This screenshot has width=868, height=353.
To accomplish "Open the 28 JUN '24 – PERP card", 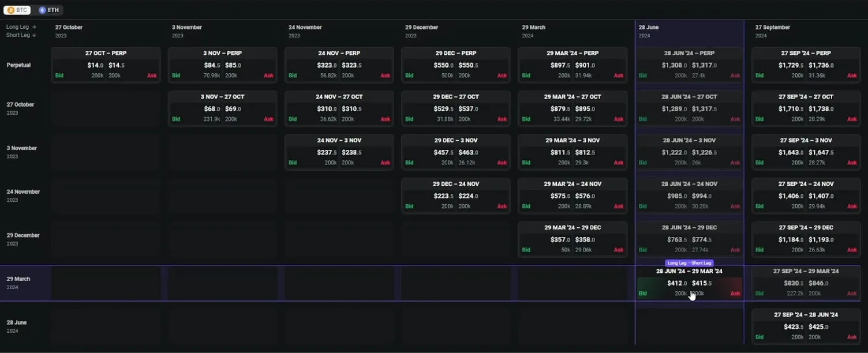I will pyautogui.click(x=690, y=65).
